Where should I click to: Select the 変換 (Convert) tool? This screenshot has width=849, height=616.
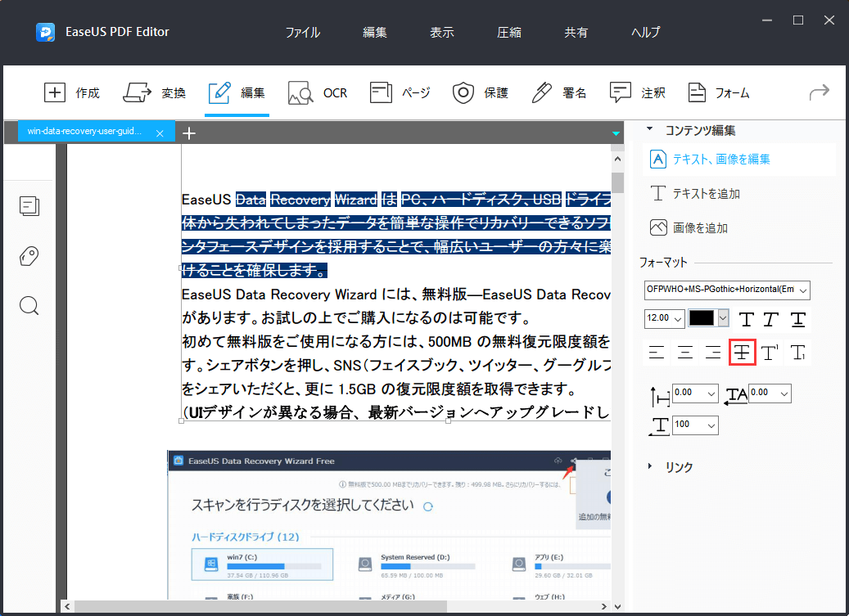point(155,92)
